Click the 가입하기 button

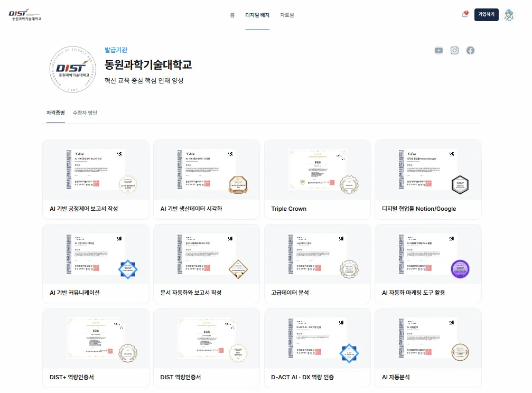pyautogui.click(x=486, y=15)
